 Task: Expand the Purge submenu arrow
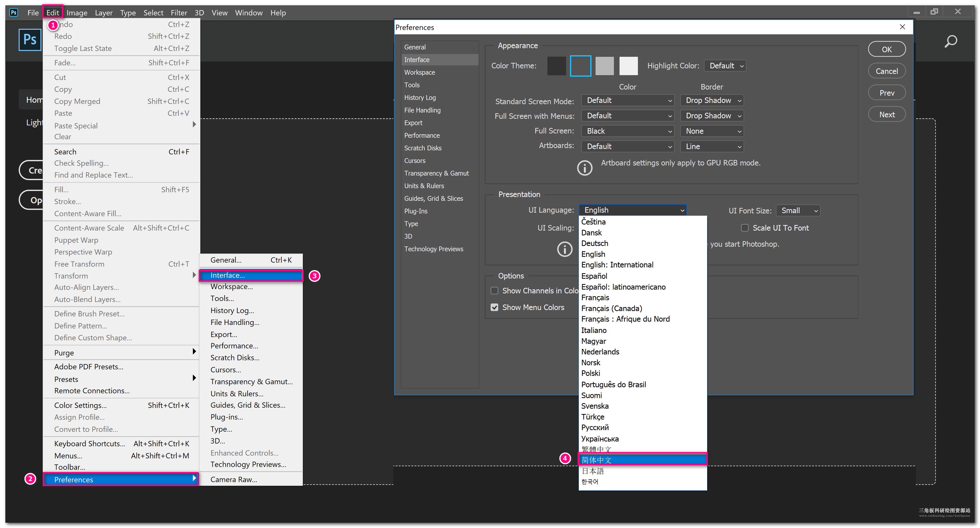[194, 352]
